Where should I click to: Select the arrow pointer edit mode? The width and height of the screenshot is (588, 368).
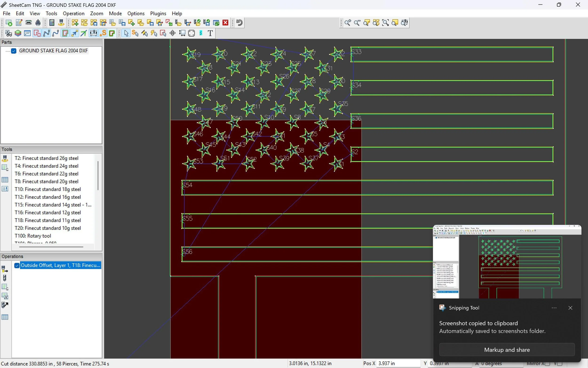[126, 33]
